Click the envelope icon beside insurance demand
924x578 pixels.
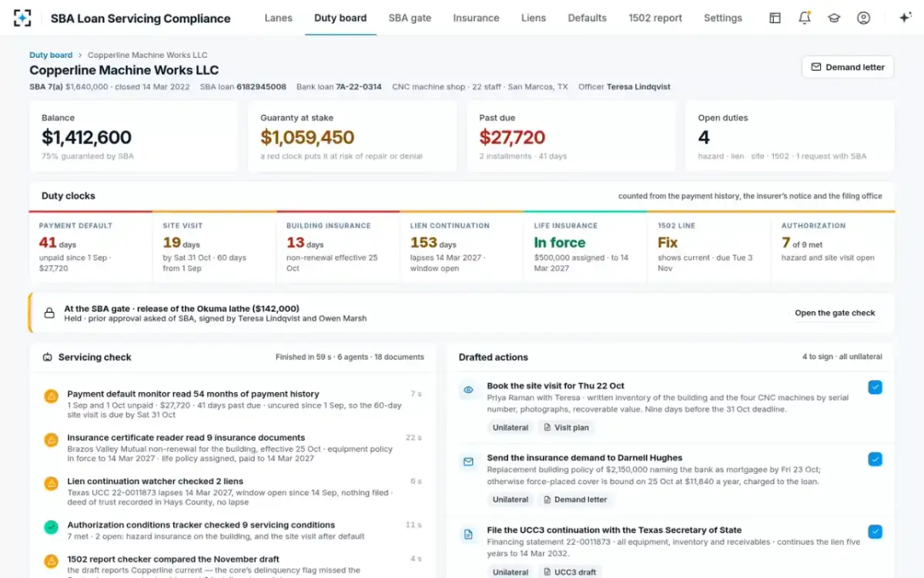pos(468,462)
